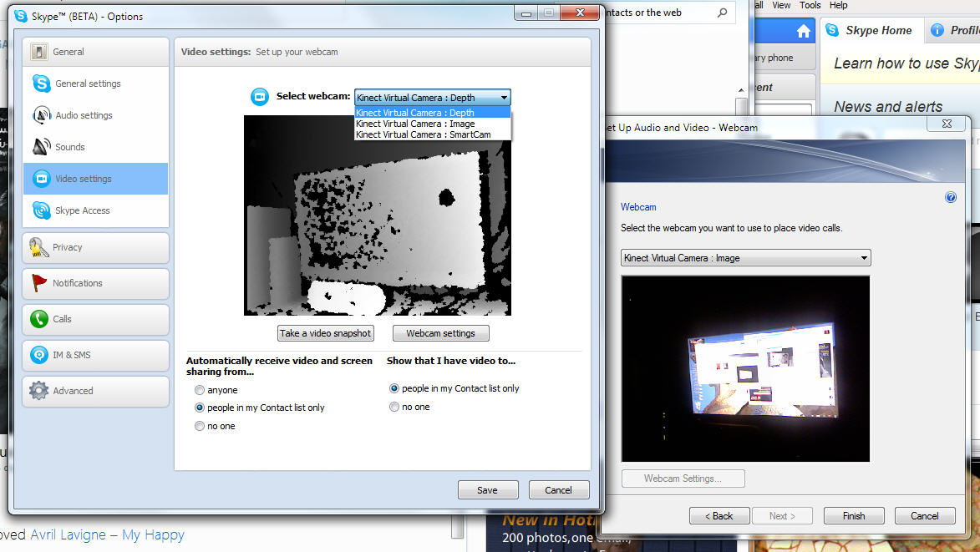Click the search magnifier icon in contacts field
The image size is (980, 552).
pyautogui.click(x=723, y=13)
